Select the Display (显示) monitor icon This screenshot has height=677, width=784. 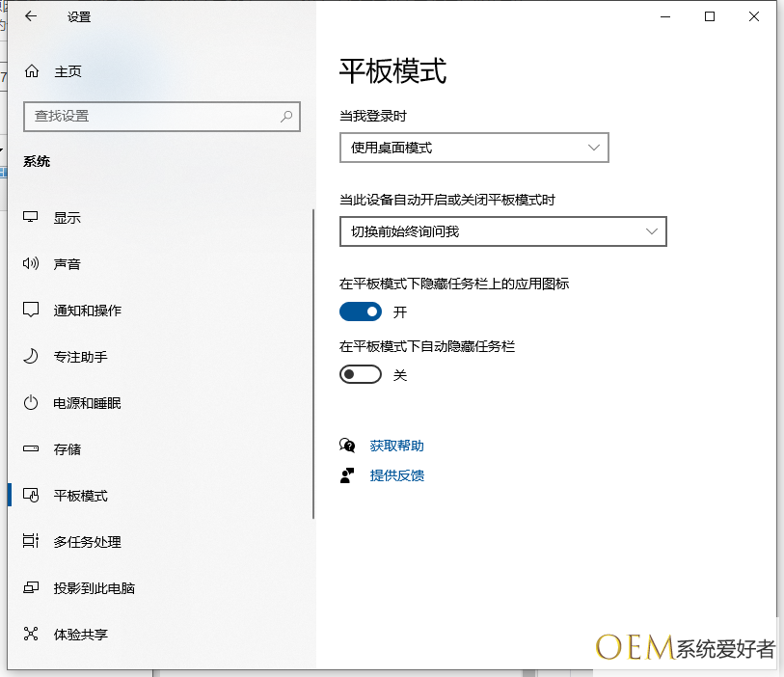pos(31,218)
